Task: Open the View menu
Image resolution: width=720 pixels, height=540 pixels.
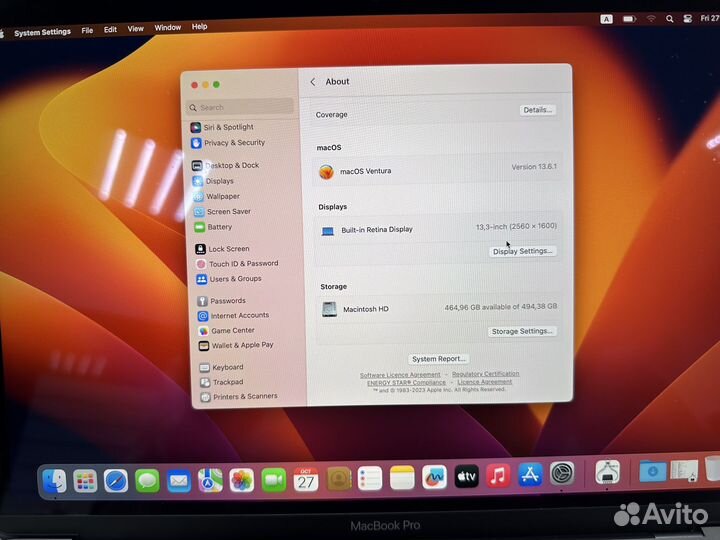Action: (135, 28)
